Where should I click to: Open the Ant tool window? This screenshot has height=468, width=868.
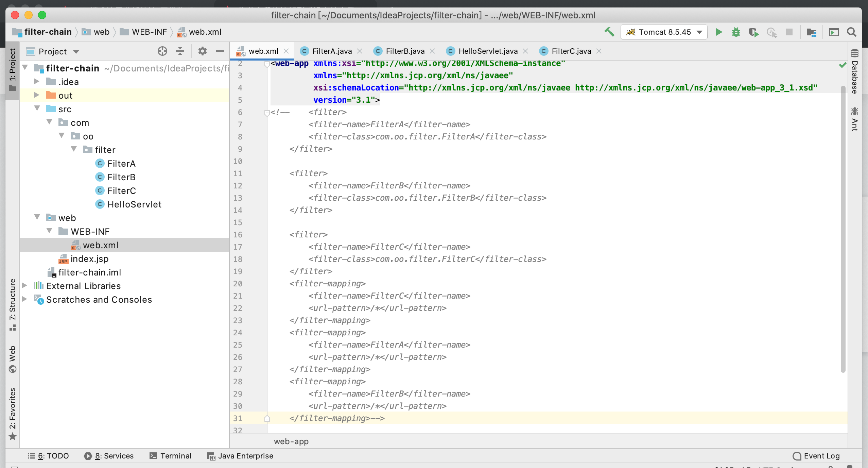[854, 119]
